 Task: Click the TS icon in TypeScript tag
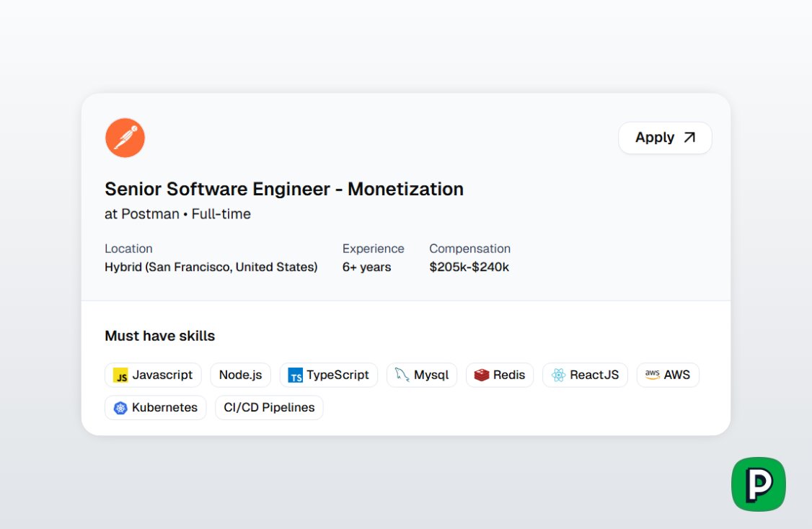pyautogui.click(x=295, y=375)
